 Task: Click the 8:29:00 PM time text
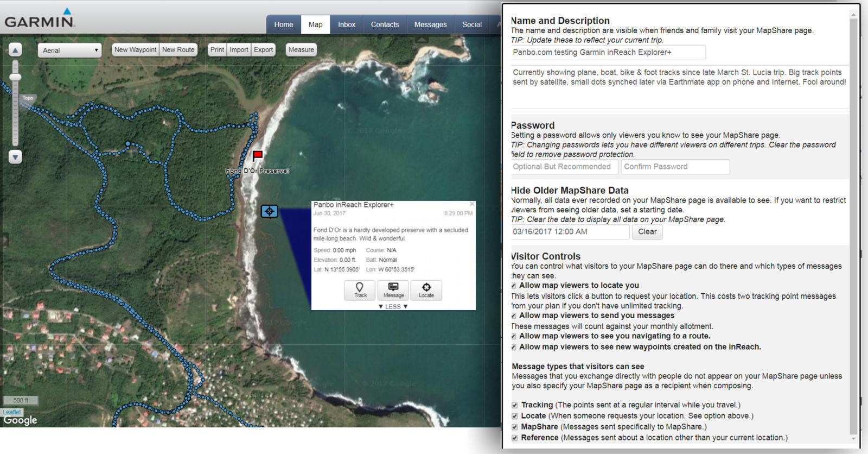click(458, 213)
